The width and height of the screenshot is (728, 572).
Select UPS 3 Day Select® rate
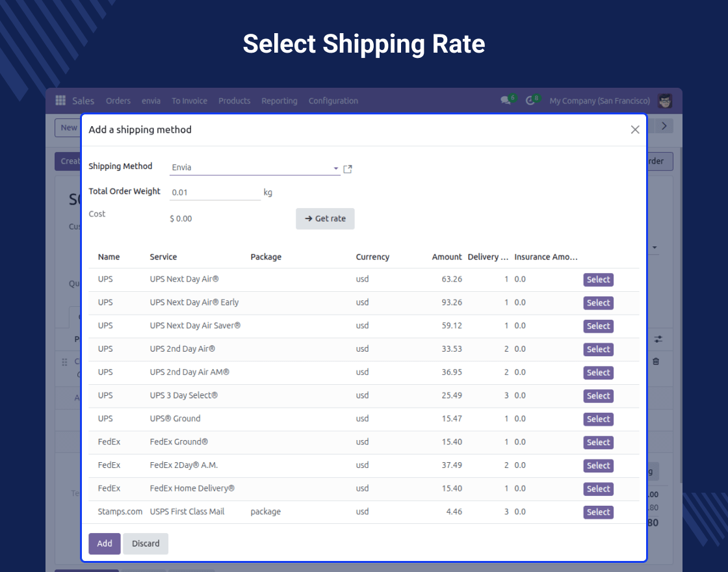pyautogui.click(x=598, y=396)
